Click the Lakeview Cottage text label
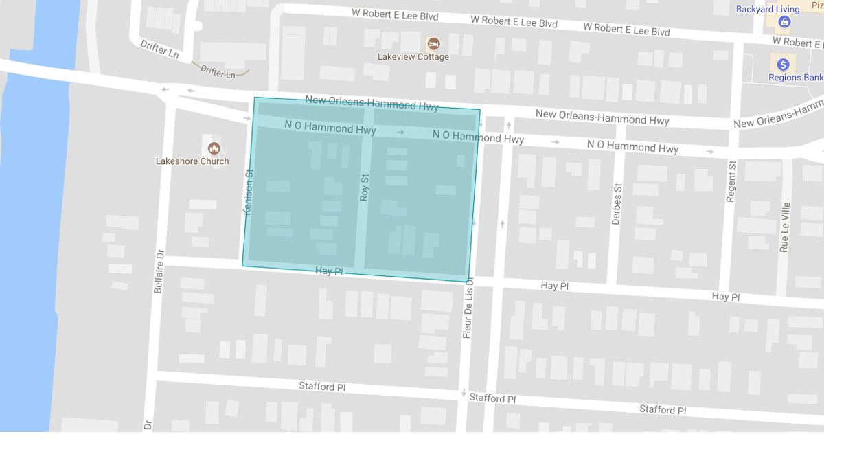The height and width of the screenshot is (456, 868). point(413,57)
